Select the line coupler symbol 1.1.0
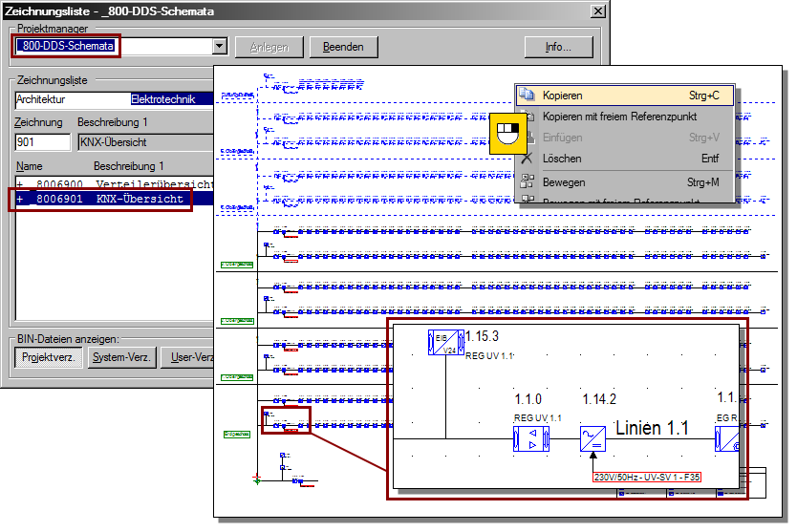 tap(531, 437)
